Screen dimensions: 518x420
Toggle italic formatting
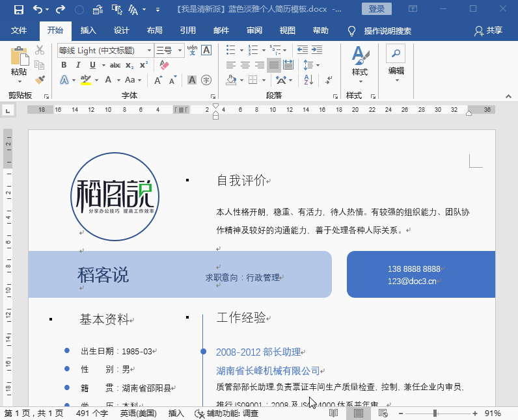pyautogui.click(x=78, y=65)
